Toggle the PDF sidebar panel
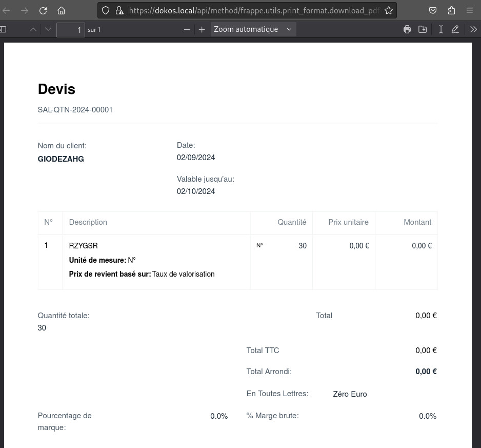481x448 pixels. click(3, 29)
